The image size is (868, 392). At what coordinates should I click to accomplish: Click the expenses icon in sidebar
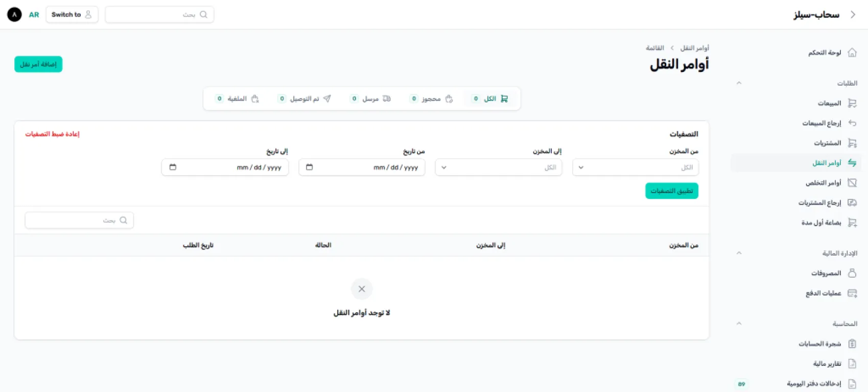pyautogui.click(x=852, y=273)
